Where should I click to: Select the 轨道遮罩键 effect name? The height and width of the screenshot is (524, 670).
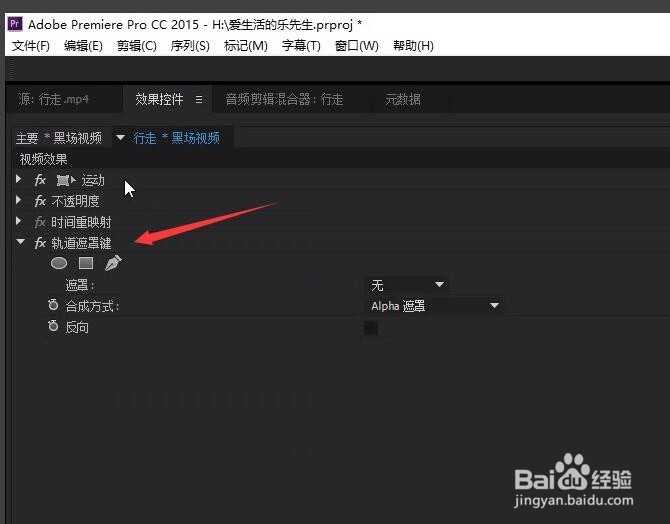(x=81, y=243)
